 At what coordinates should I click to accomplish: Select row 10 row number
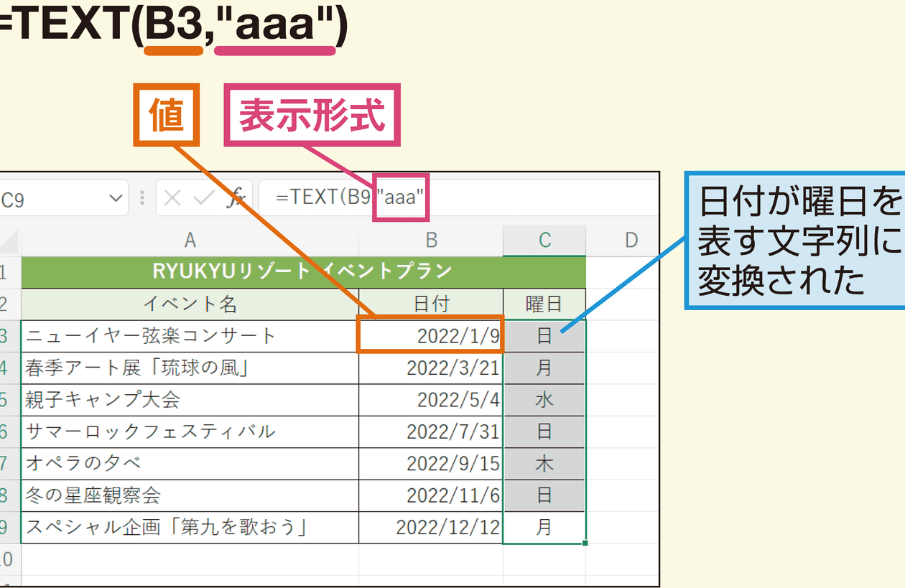tap(6, 559)
